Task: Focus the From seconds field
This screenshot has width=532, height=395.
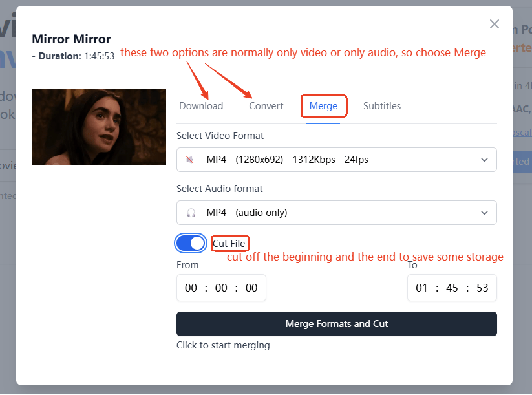Action: (251, 288)
